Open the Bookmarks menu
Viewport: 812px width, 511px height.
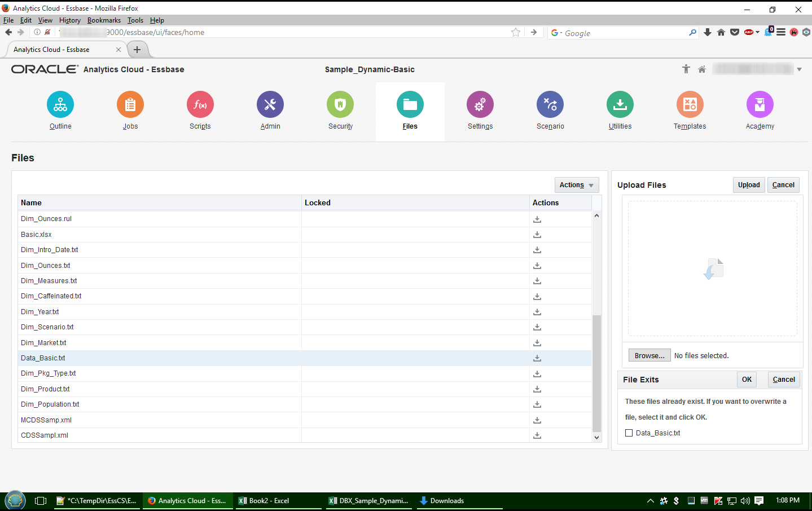tap(104, 20)
